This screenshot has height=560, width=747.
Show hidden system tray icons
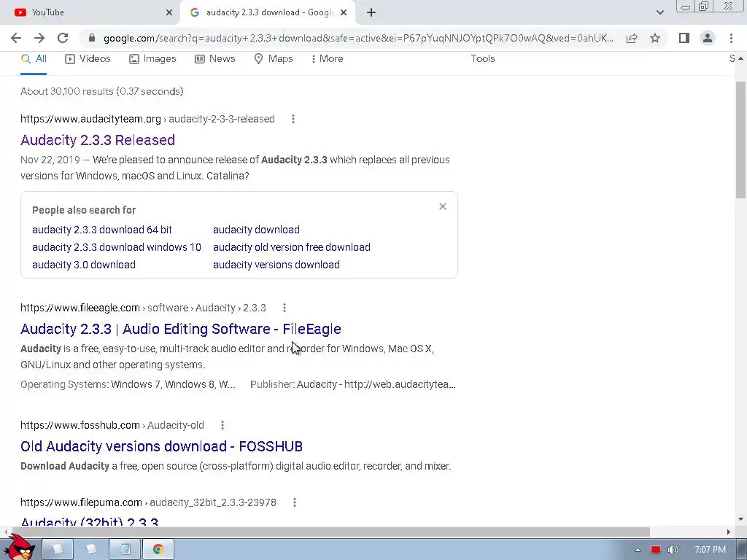(x=638, y=550)
